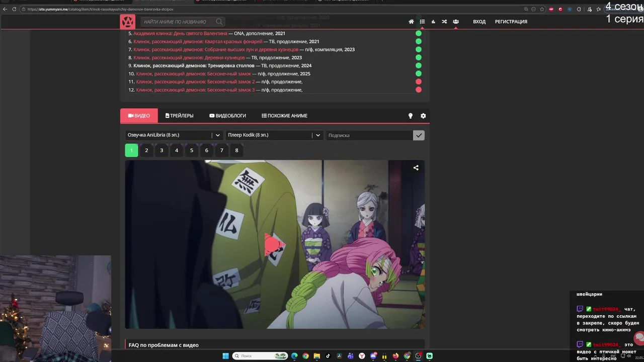
Task: Click the arrow beside Плеер Kodik
Action: [318, 135]
